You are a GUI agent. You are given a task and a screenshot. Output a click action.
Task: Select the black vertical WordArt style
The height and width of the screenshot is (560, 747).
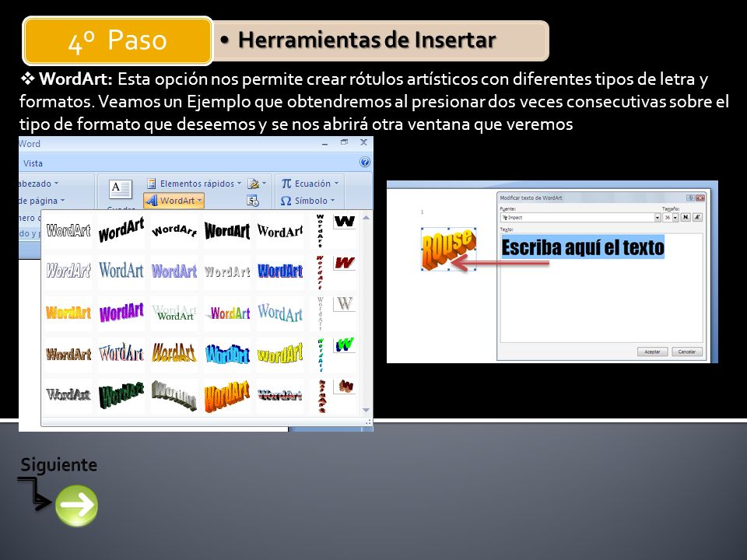[320, 231]
